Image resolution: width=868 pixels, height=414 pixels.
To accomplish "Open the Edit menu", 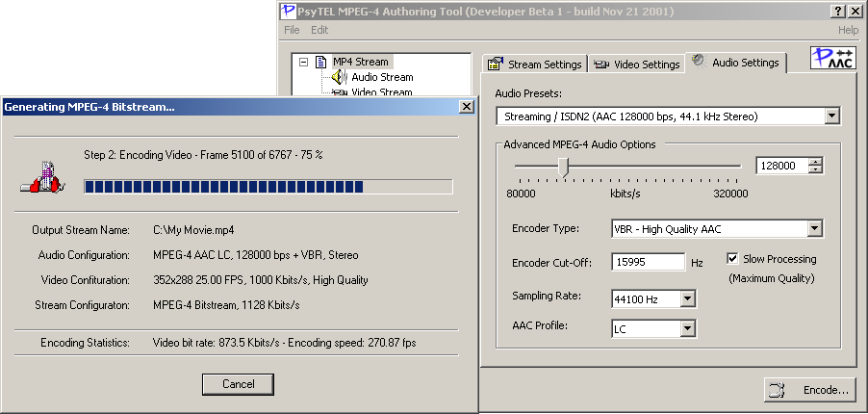I will 319,30.
